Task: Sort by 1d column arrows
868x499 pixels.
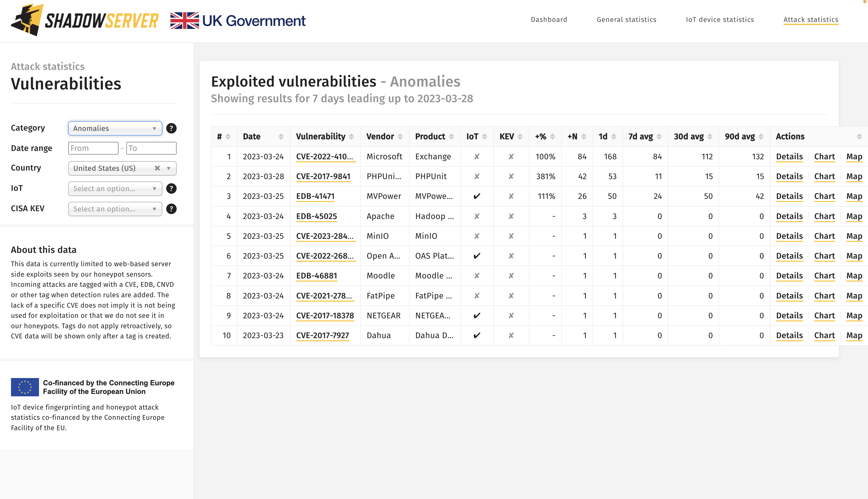Action: (613, 136)
